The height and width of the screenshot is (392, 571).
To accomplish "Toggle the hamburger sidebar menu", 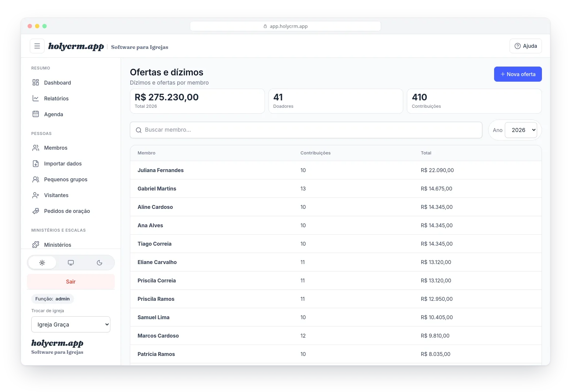I will (37, 46).
